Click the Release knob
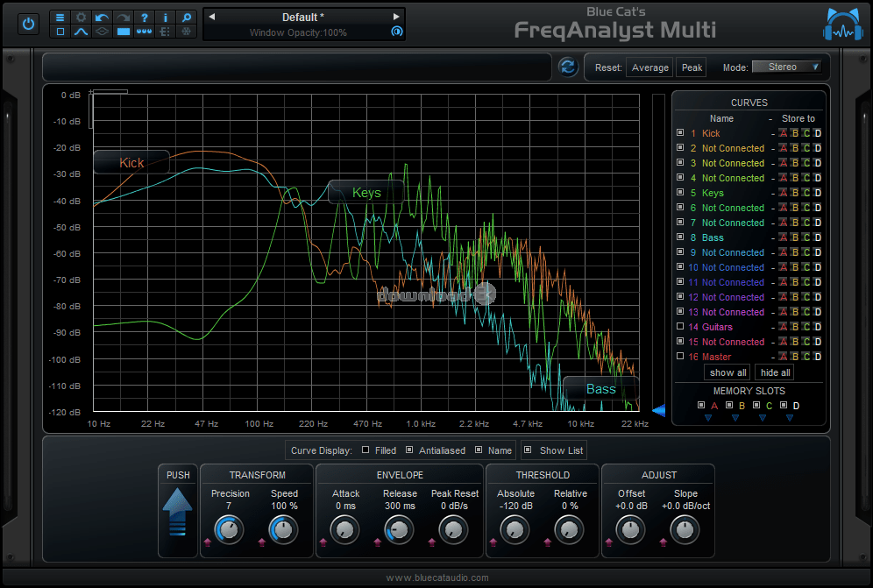Screen dimensions: 873x588 click(x=399, y=529)
